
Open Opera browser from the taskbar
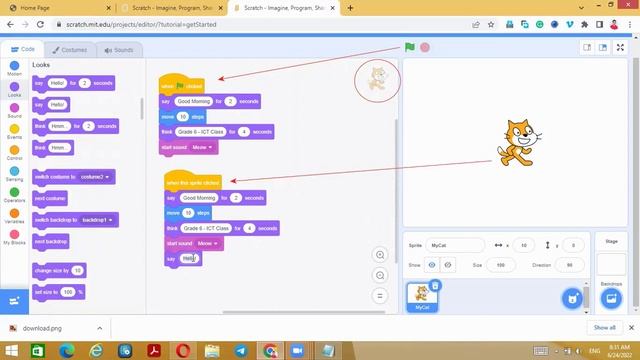click(183, 351)
